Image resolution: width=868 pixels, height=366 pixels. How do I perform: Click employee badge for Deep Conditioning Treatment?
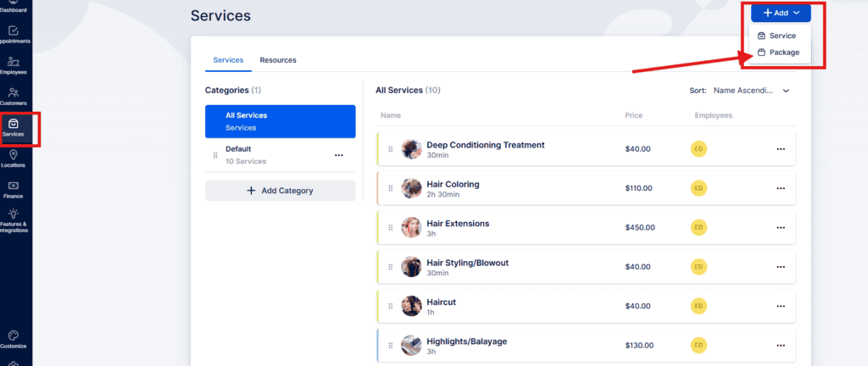tap(698, 149)
